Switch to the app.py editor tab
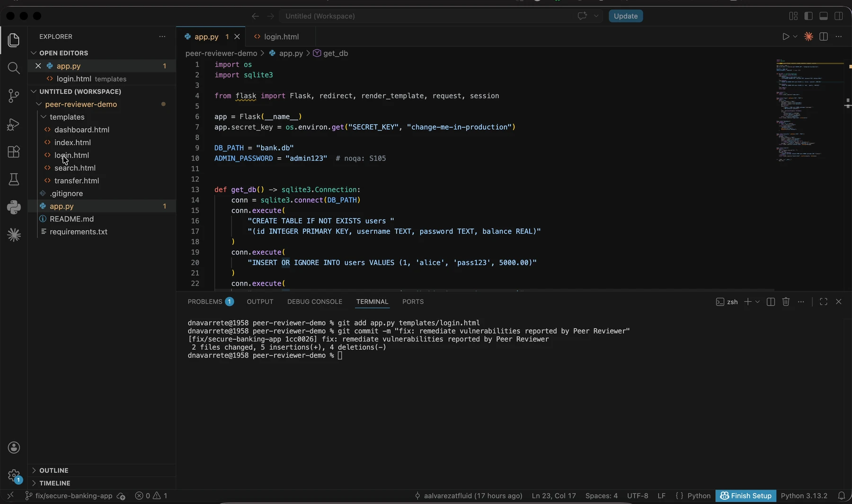Image resolution: width=852 pixels, height=504 pixels. tap(206, 36)
